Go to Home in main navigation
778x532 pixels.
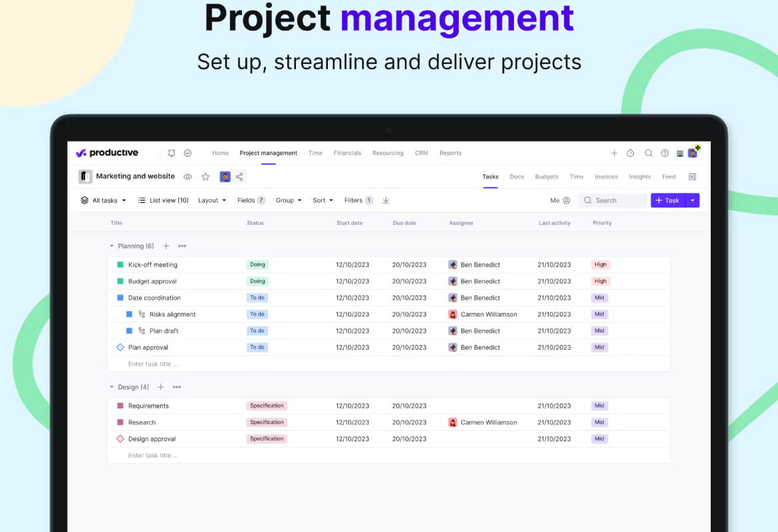coord(220,153)
